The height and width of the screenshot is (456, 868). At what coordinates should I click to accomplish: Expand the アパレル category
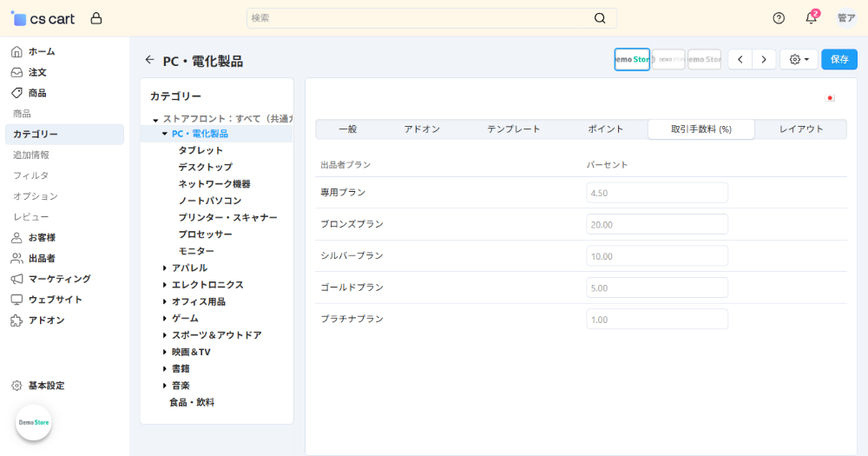point(164,268)
